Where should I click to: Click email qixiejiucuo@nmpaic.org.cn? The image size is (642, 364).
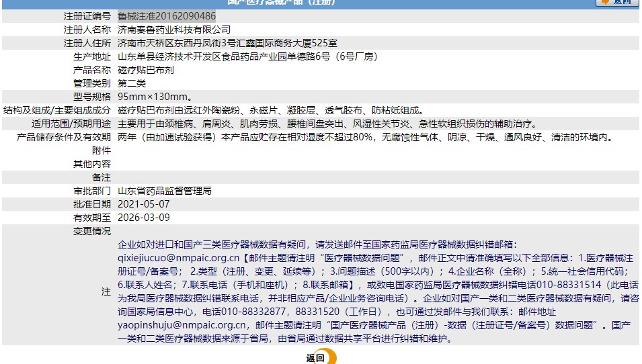click(x=179, y=258)
